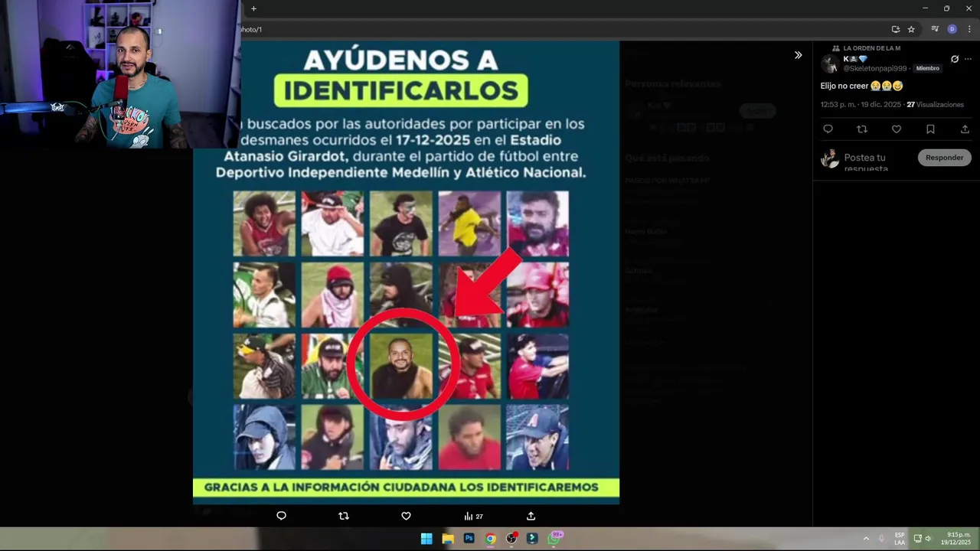Open the clock showing 9:15 p.m.
The height and width of the screenshot is (551, 980).
coord(958,539)
